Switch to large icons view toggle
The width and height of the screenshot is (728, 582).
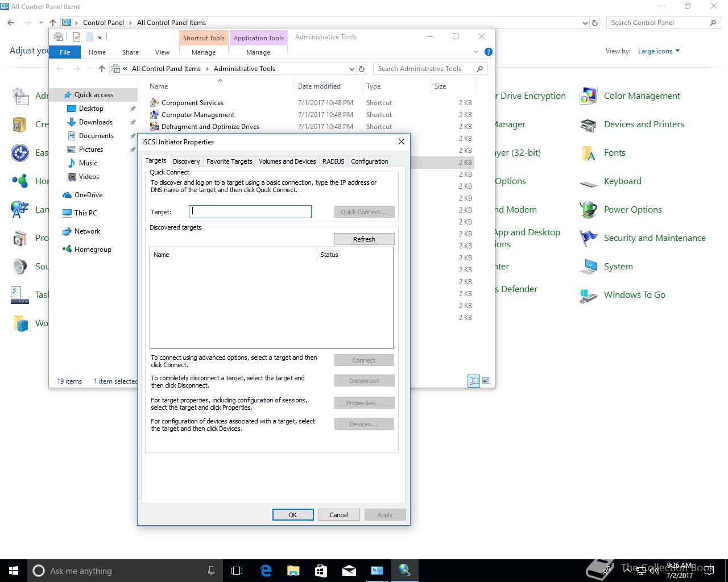point(486,381)
